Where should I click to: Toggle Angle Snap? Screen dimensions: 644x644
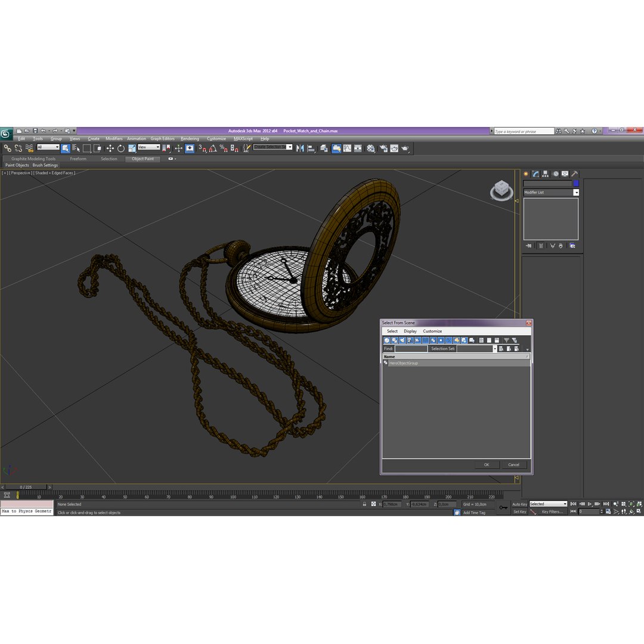click(x=213, y=148)
